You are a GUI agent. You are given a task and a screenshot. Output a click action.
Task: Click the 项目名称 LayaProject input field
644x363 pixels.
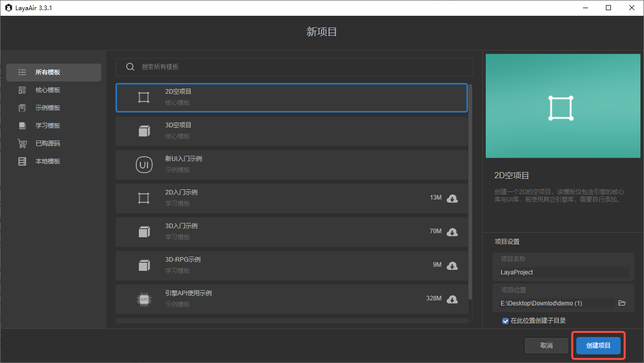(x=564, y=272)
